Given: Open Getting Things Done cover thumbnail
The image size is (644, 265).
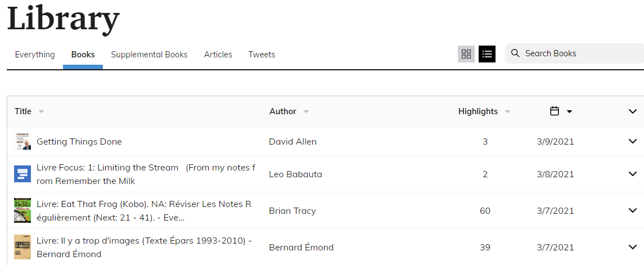Looking at the screenshot, I should [22, 141].
